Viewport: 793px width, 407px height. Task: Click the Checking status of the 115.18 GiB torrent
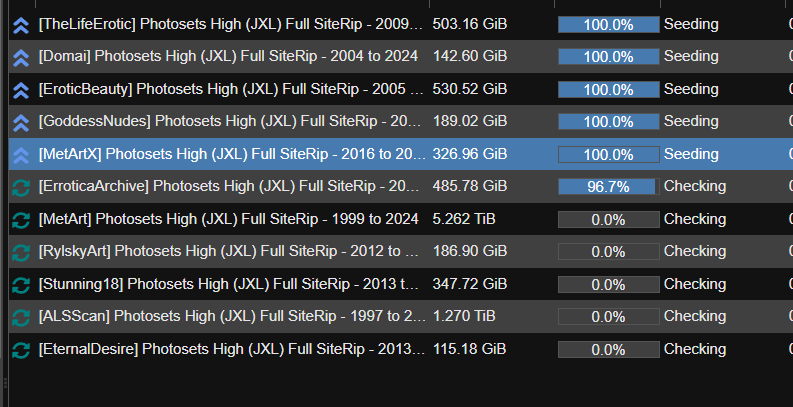tap(694, 350)
